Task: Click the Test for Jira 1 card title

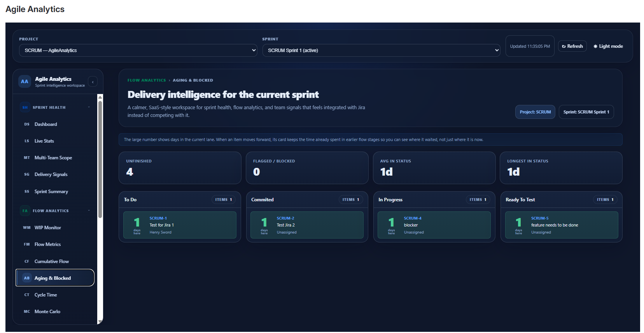Action: (162, 225)
